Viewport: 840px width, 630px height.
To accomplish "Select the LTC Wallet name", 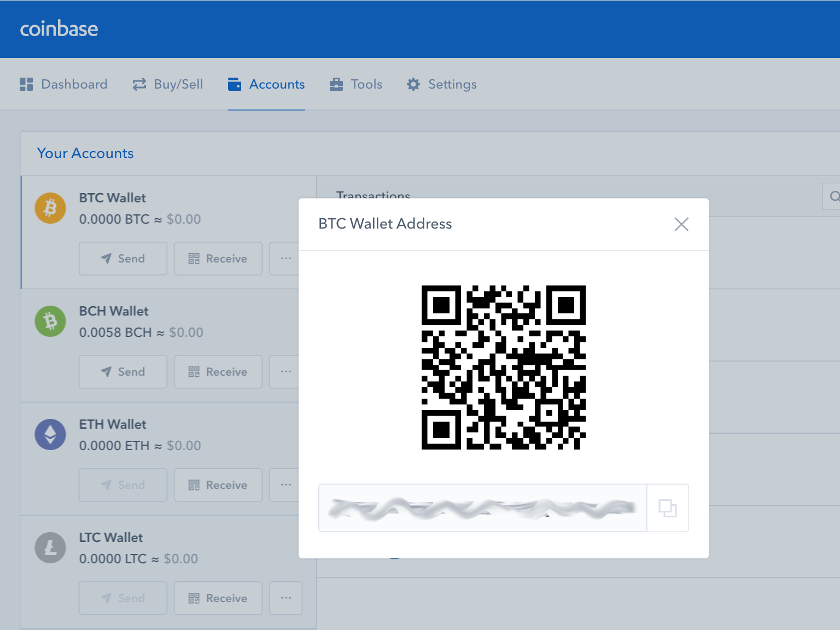I will click(x=111, y=538).
